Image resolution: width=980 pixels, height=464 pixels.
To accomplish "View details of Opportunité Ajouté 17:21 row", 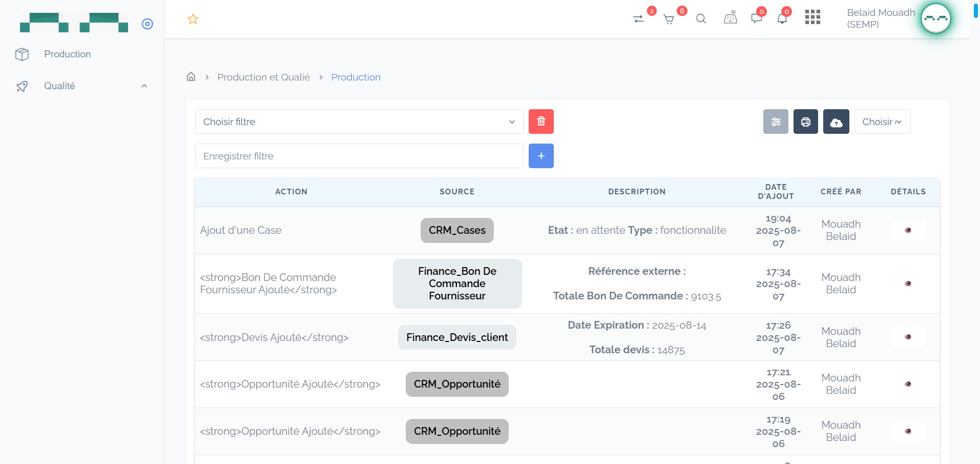I will [908, 384].
